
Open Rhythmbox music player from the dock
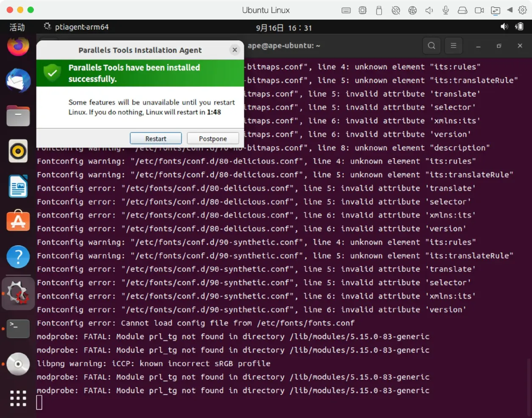18,151
